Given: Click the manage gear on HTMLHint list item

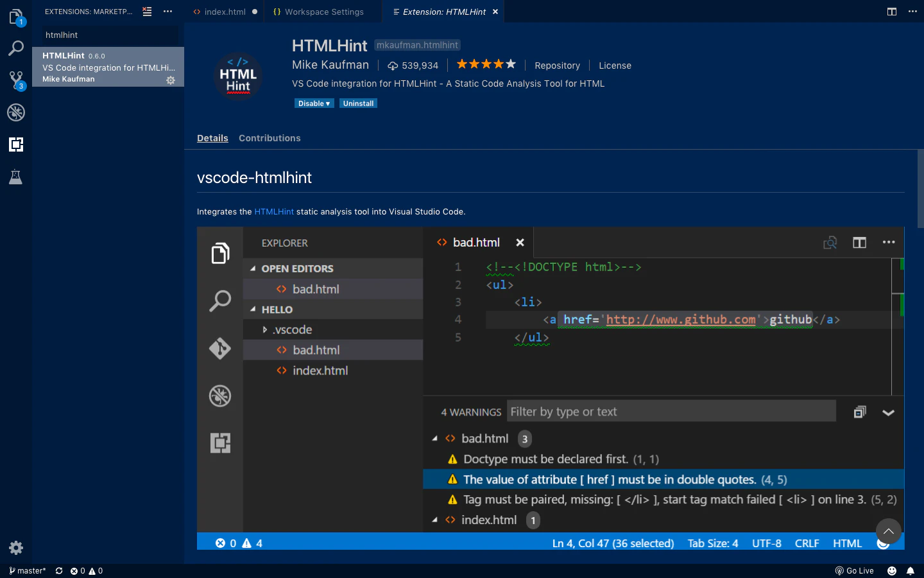Looking at the screenshot, I should tap(171, 80).
